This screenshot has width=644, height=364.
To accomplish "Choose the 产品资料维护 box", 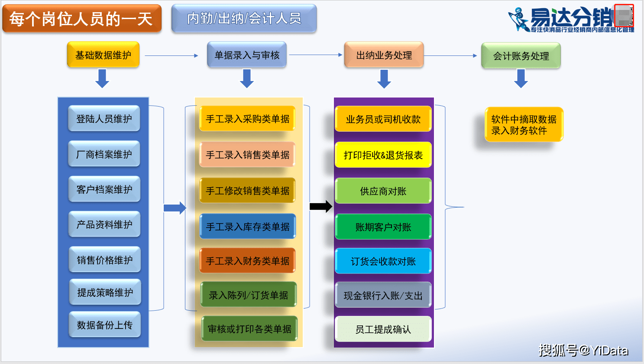I will coord(104,224).
